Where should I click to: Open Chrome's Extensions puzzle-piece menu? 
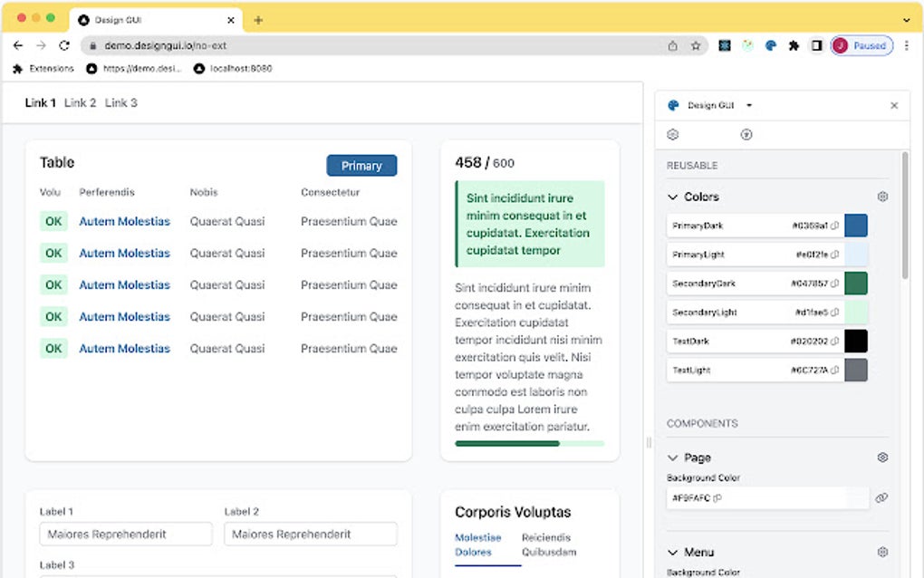click(x=794, y=45)
